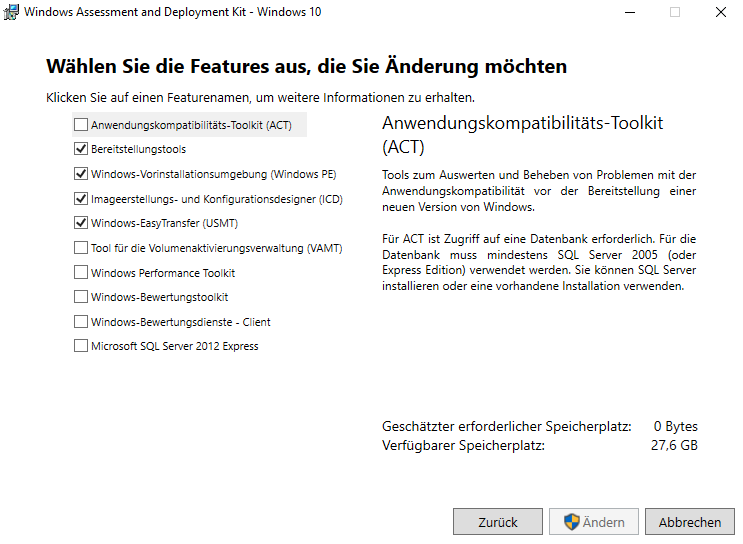This screenshot has height=544, width=743.
Task: Select Windows-Bewertungsdienste - Client feature name
Action: [x=181, y=322]
